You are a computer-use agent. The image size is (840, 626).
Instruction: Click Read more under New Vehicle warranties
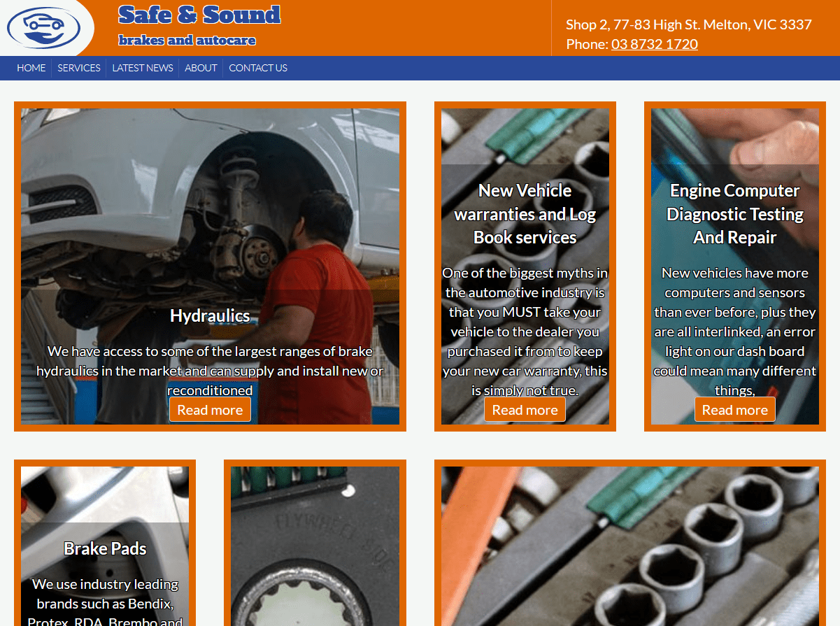pos(525,410)
